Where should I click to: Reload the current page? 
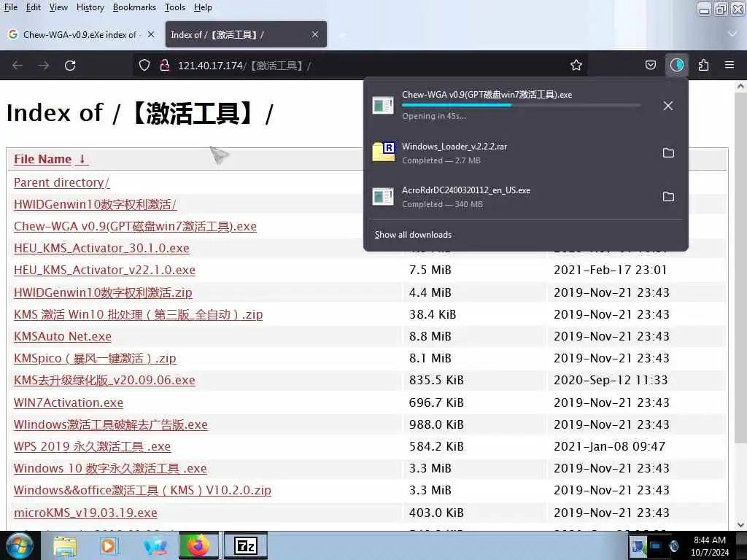pos(70,65)
